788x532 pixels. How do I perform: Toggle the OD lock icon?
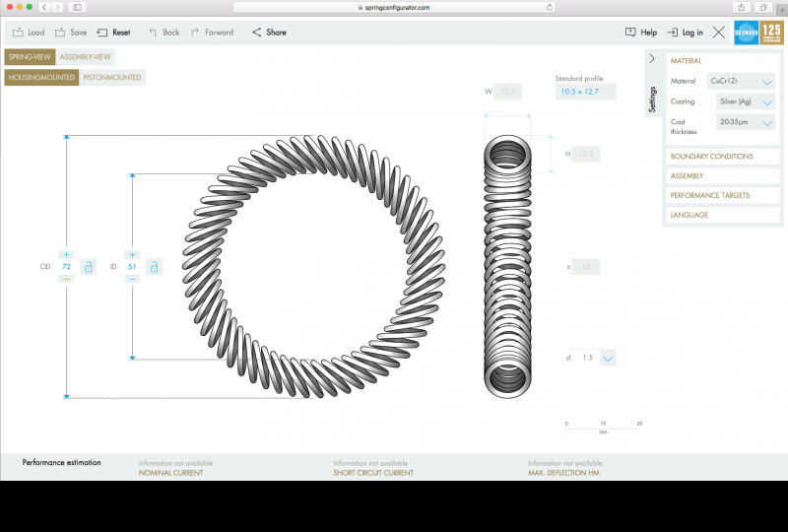[x=88, y=267]
